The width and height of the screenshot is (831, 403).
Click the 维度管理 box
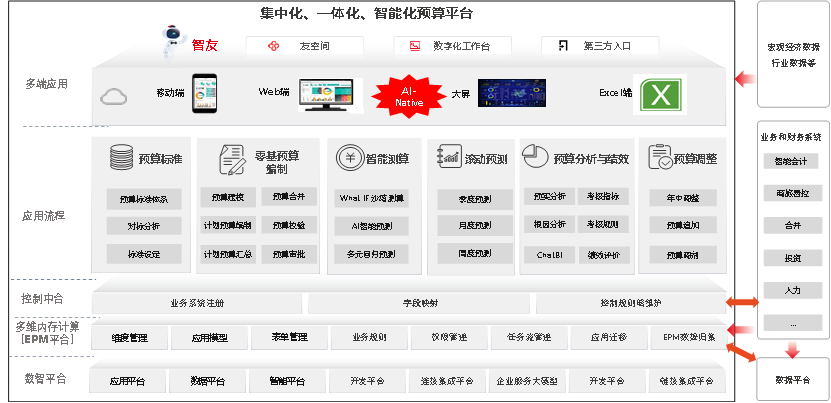pyautogui.click(x=129, y=338)
